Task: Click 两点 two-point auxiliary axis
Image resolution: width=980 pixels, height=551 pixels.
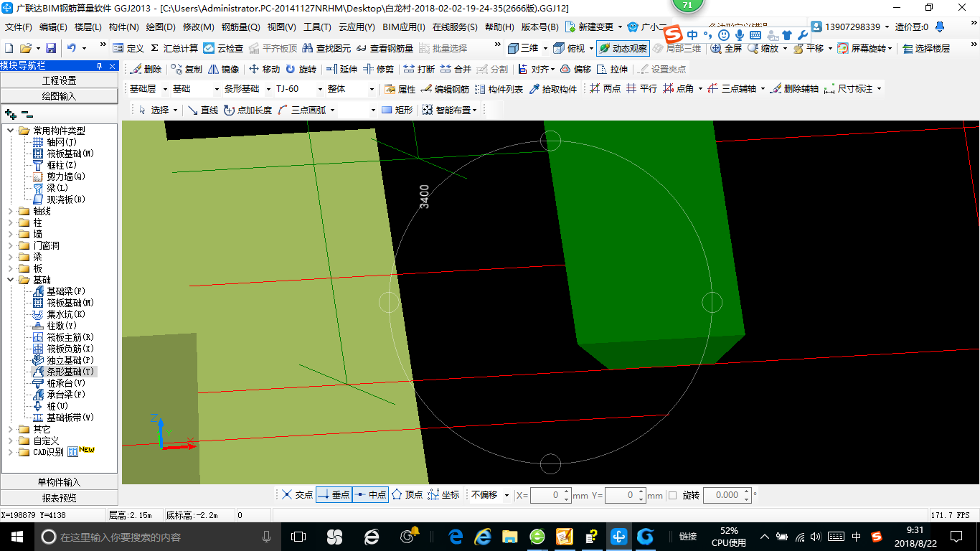Action: (605, 89)
